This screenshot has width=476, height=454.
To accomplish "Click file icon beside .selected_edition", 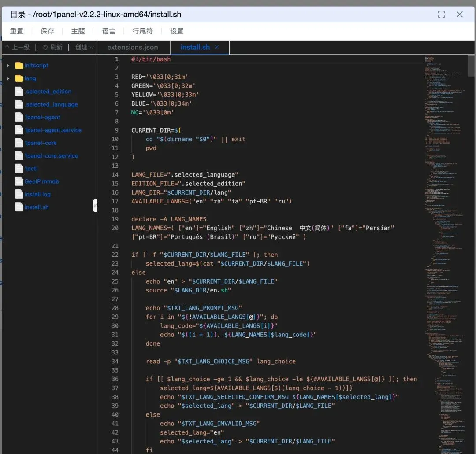I will coord(19,91).
